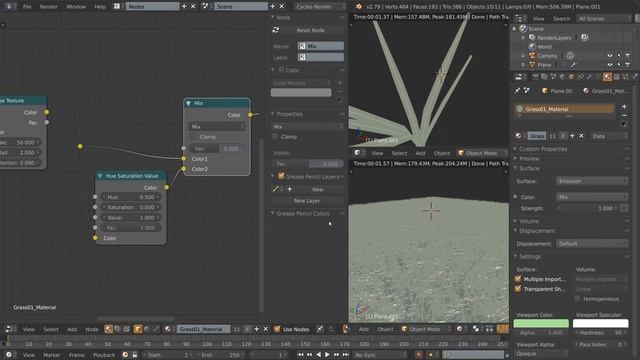Select RenderLayers in the outliner

[x=554, y=38]
